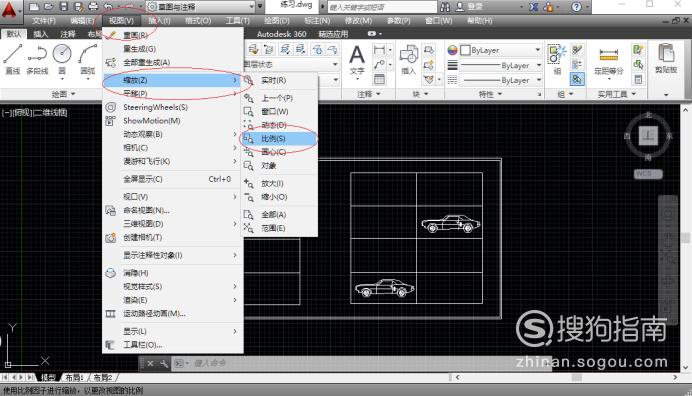
Task: Click the Plot printer icon
Action: pos(93,7)
